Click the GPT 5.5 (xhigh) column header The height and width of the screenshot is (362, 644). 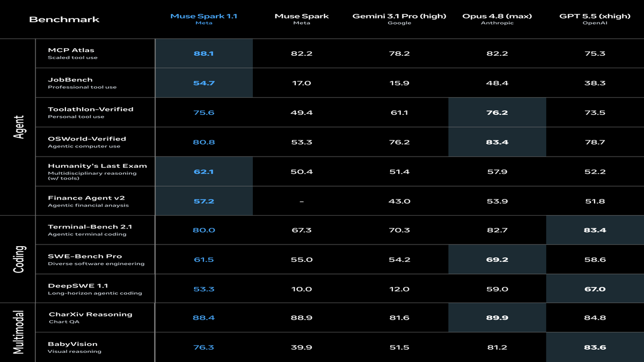[x=595, y=16]
